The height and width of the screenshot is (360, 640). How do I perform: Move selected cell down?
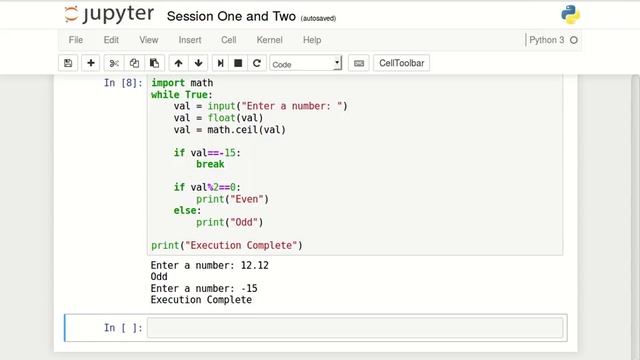pos(198,63)
